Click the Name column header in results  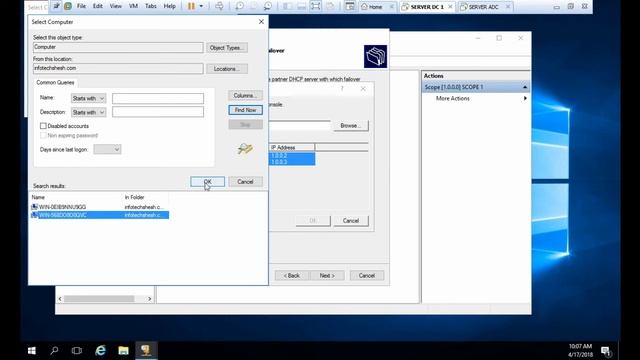[x=76, y=197]
